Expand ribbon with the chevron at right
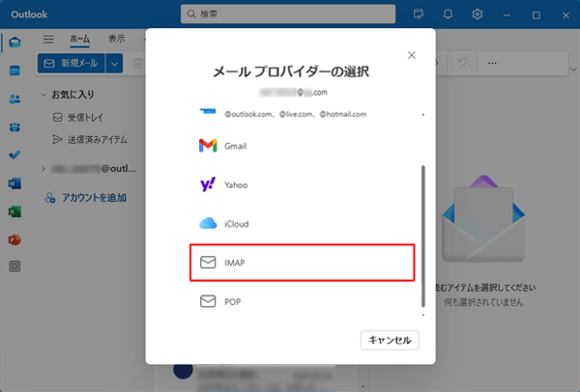This screenshot has height=392, width=580. point(573,70)
